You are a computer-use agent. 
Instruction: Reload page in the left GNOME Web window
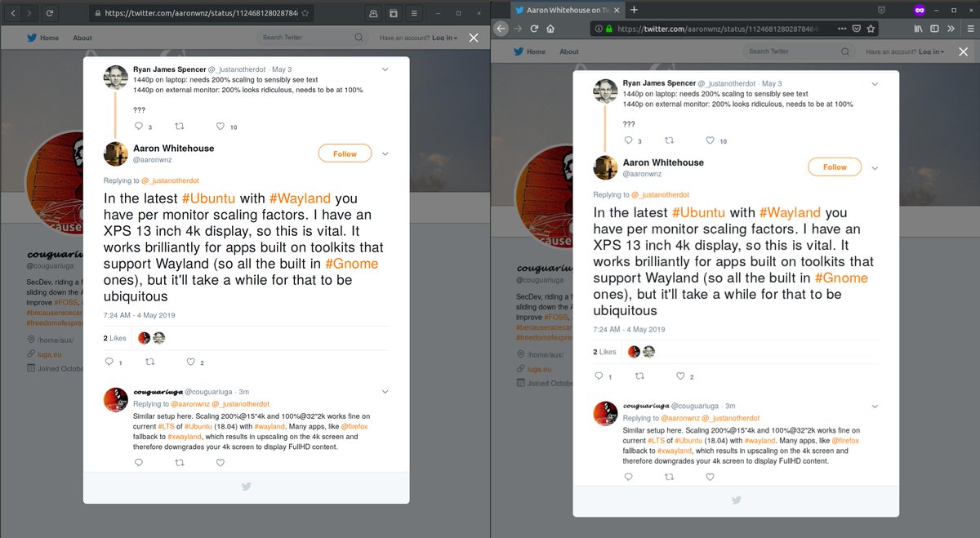coord(50,13)
